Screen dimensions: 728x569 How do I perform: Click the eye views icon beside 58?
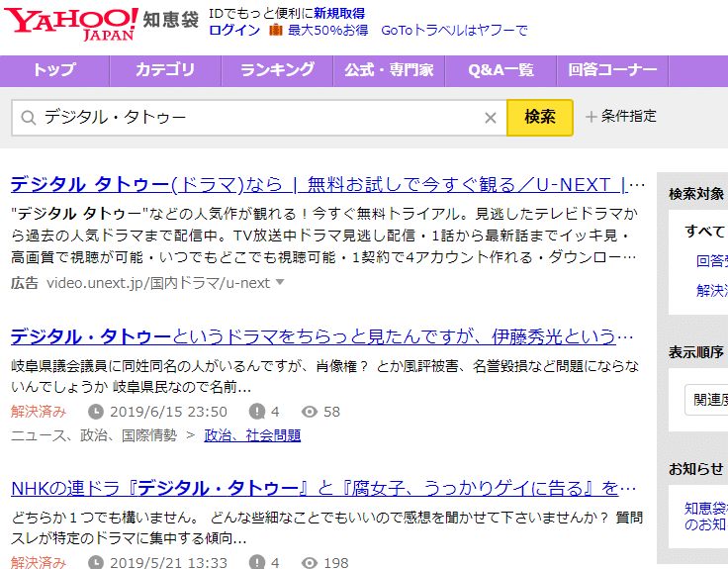coord(310,412)
